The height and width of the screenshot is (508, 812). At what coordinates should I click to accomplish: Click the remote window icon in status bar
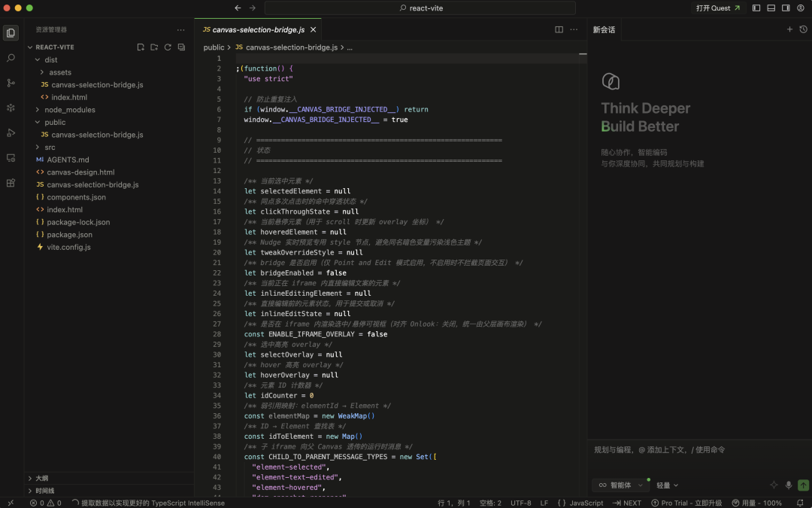11,503
